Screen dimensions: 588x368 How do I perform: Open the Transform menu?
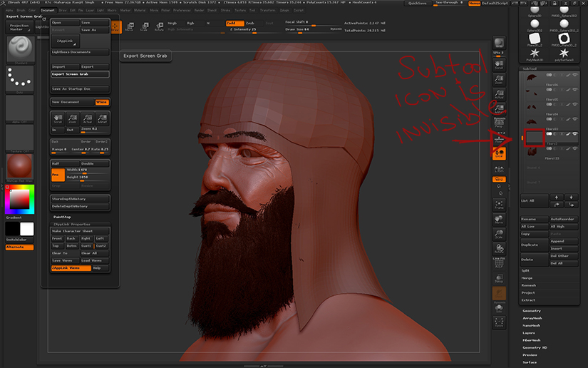point(267,10)
